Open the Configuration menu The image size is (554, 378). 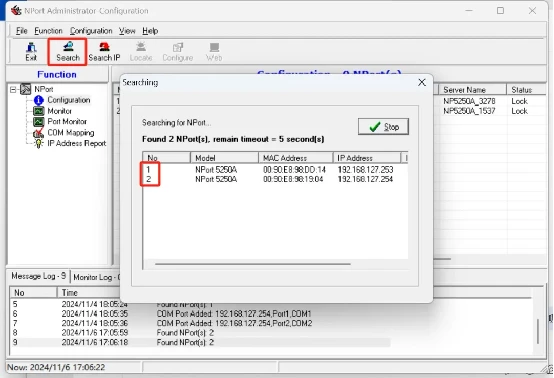(91, 31)
